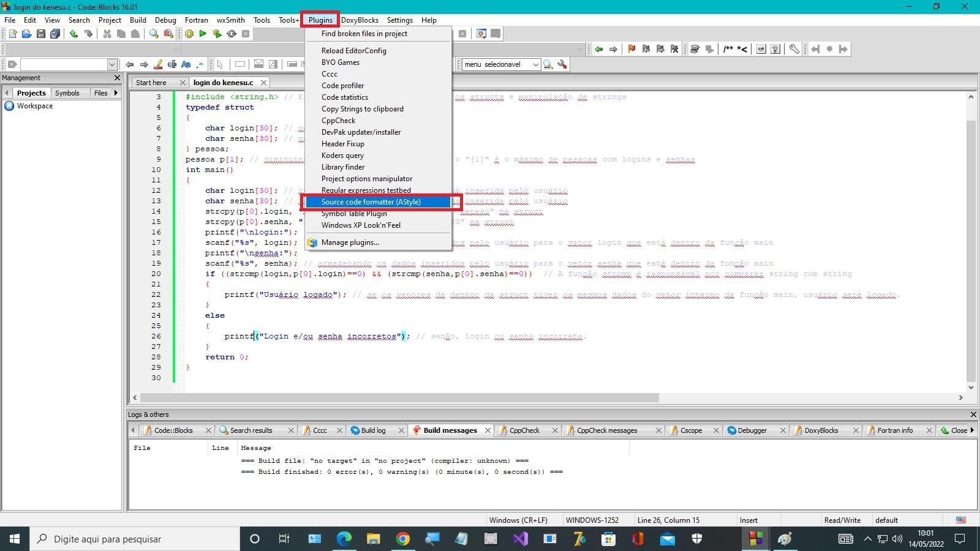
Task: Switch to the Build log tab
Action: (x=373, y=430)
